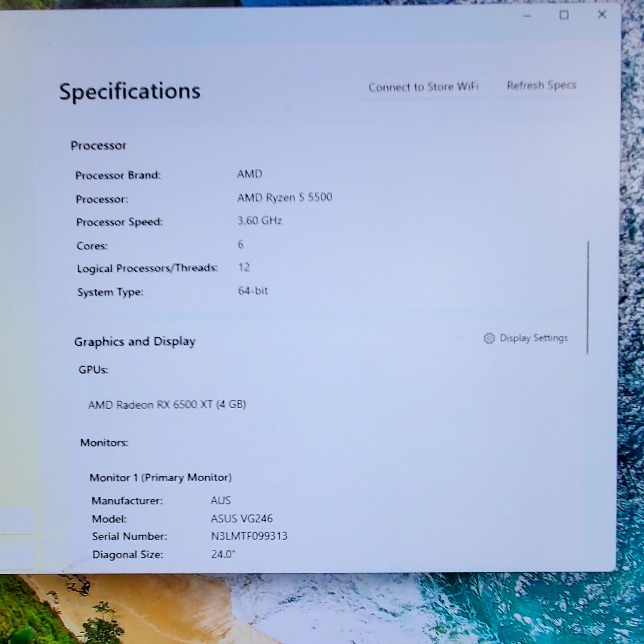Image resolution: width=644 pixels, height=644 pixels.
Task: Click the 3.60 GHz processor speed value
Action: tap(260, 221)
